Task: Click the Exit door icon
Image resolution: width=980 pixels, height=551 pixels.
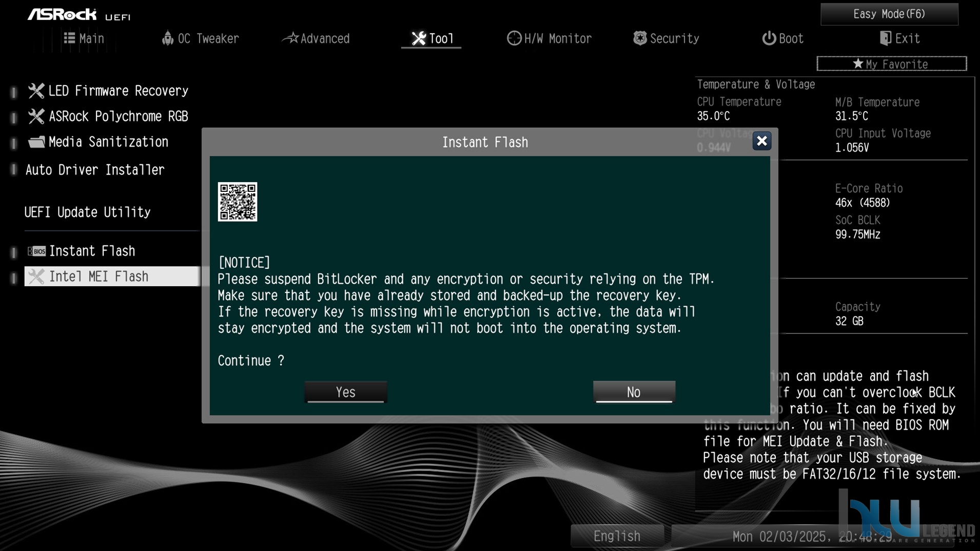Action: pos(885,38)
